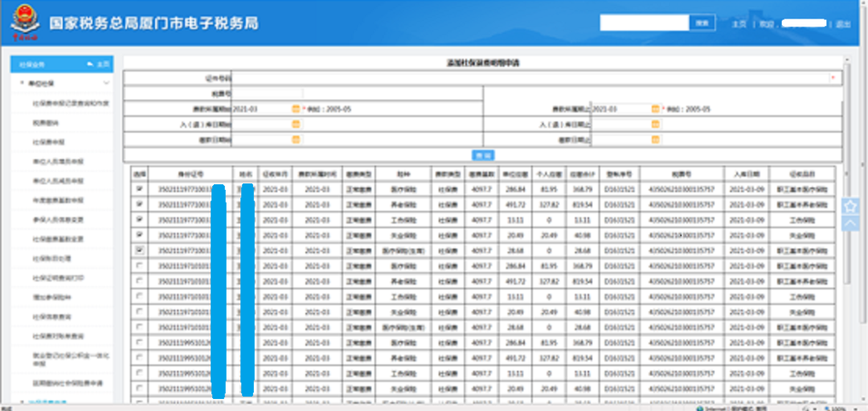Go to 主页 link in top header
868x411 pixels.
[739, 24]
